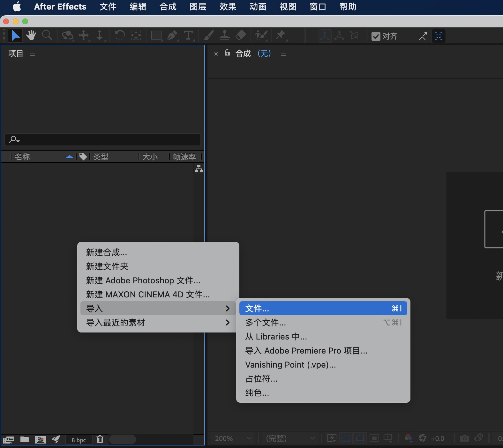Toggle the composition viewer lock

pyautogui.click(x=227, y=53)
